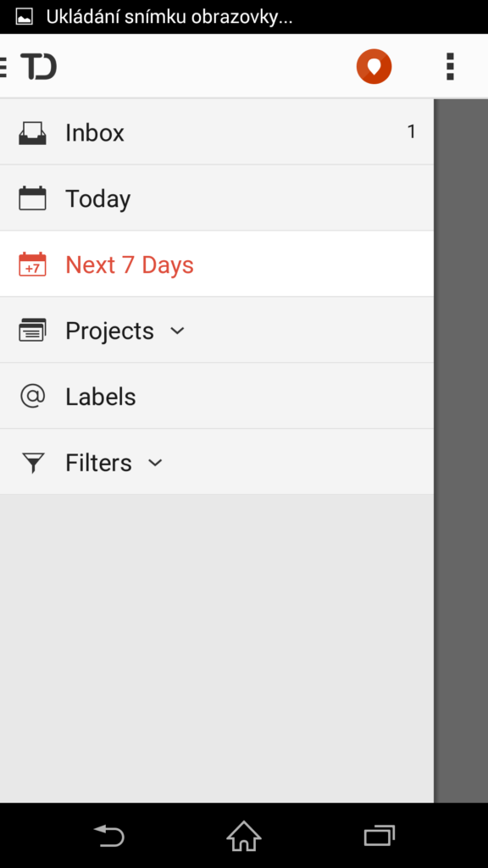The width and height of the screenshot is (488, 868).
Task: Close drawer via hamburger menu icon
Action: 3,66
